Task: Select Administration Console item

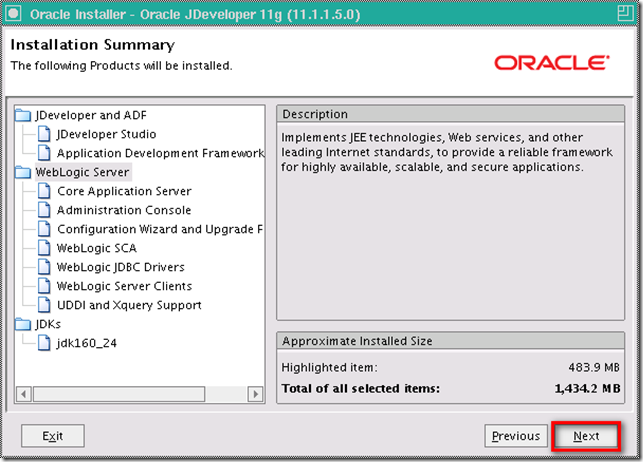Action: click(124, 210)
